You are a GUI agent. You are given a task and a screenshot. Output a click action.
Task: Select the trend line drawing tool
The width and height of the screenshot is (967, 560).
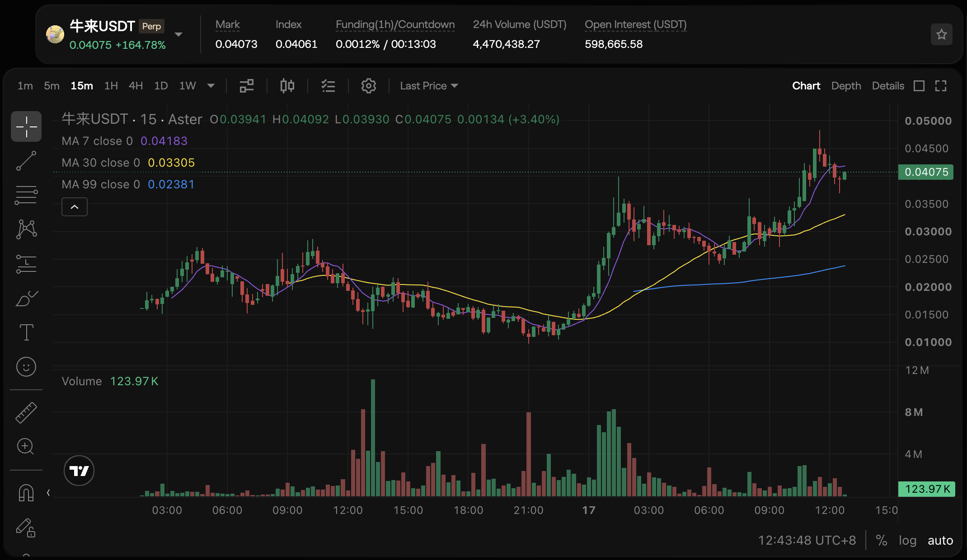26,161
